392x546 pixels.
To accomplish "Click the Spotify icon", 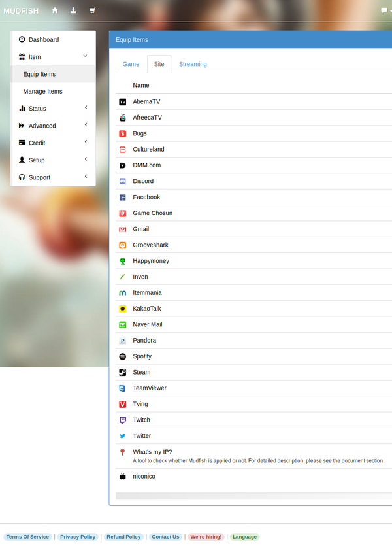I will point(122,356).
